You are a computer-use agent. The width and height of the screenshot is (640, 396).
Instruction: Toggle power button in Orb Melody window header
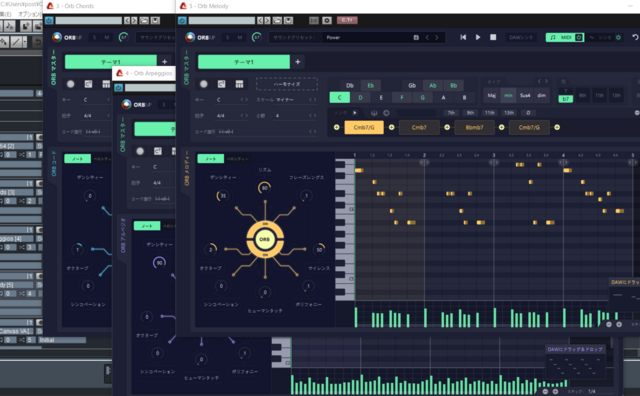tap(182, 20)
